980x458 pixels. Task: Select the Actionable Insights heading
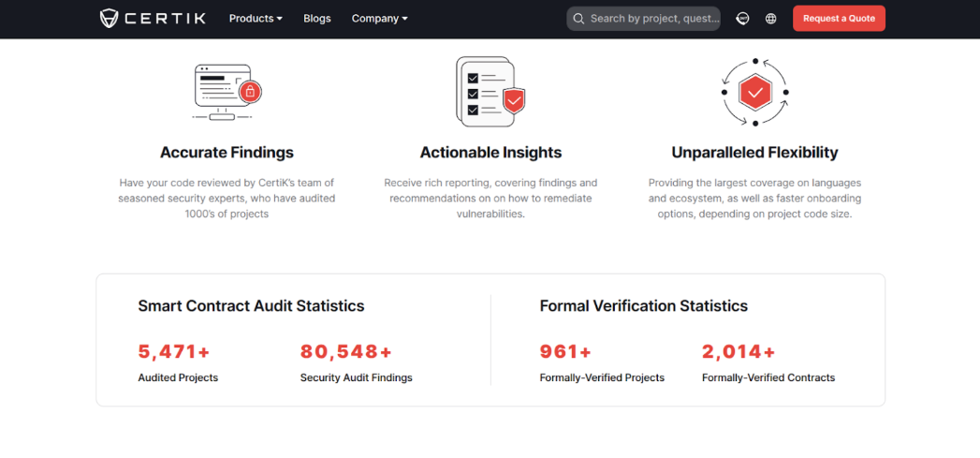490,152
